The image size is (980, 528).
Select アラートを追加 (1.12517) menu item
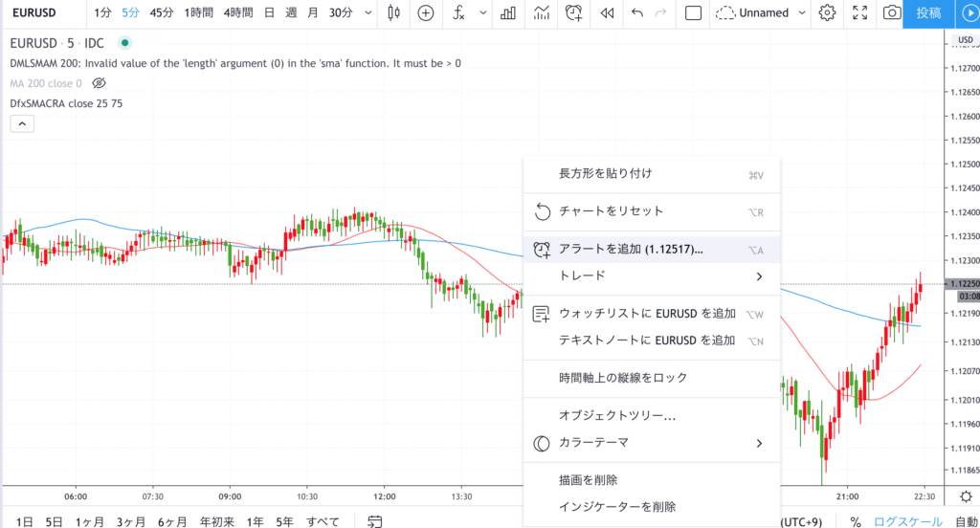[x=631, y=249]
